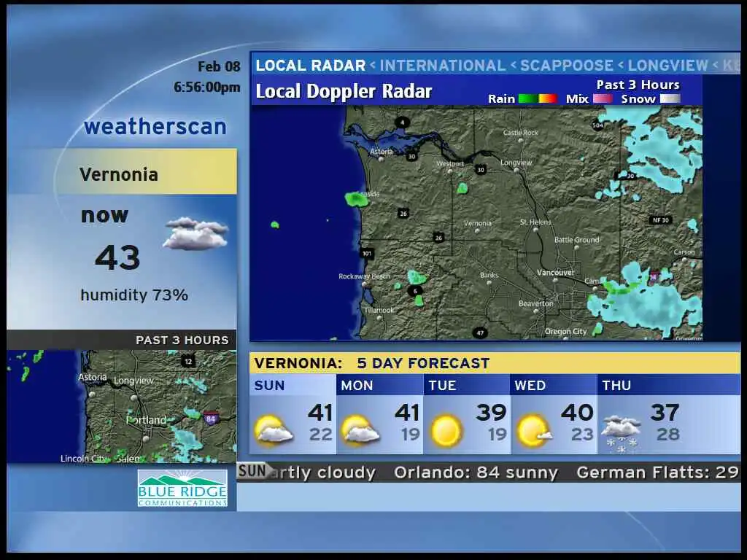Click Tuesday's high temperature 39
Screen dimensions: 747x560
(x=491, y=413)
